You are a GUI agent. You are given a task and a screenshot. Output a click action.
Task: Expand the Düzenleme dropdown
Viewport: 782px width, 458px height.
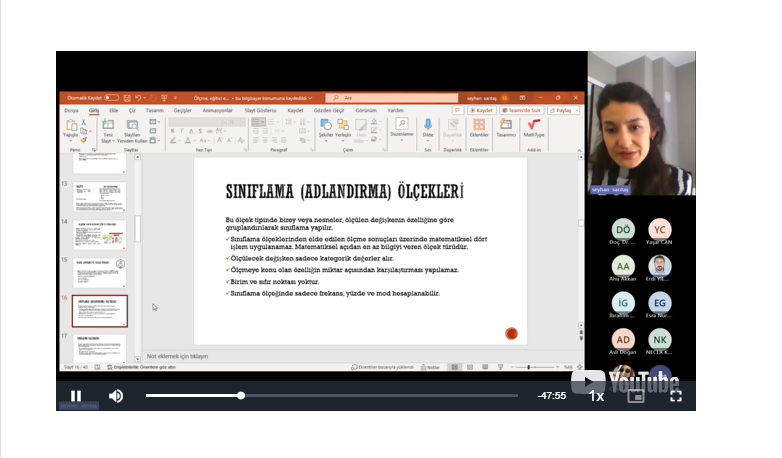point(401,127)
